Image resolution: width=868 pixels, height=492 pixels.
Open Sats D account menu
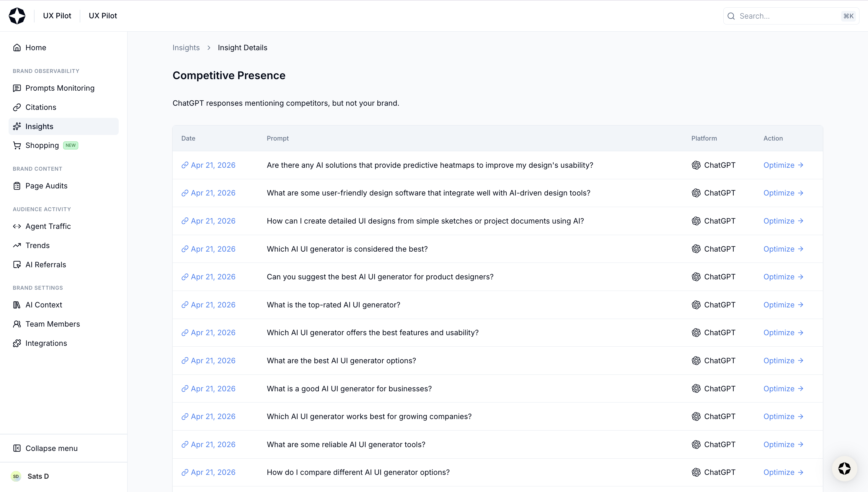[38, 476]
